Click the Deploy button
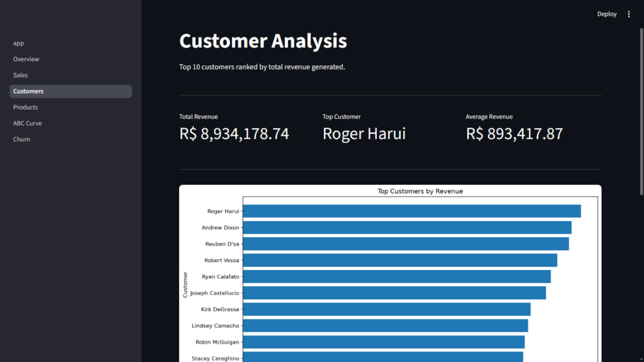The image size is (644, 362). 607,14
